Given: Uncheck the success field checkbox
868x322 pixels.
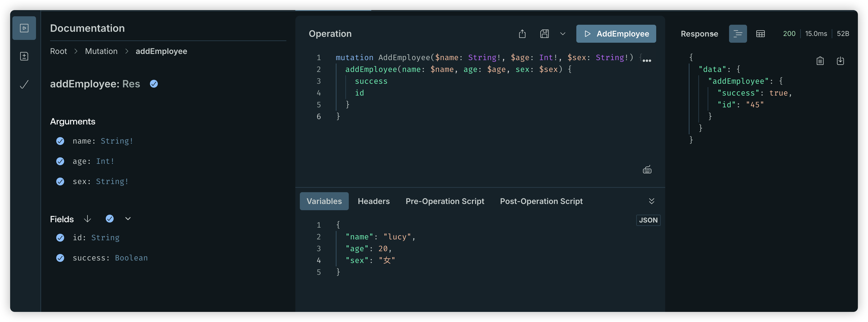Looking at the screenshot, I should pos(60,258).
